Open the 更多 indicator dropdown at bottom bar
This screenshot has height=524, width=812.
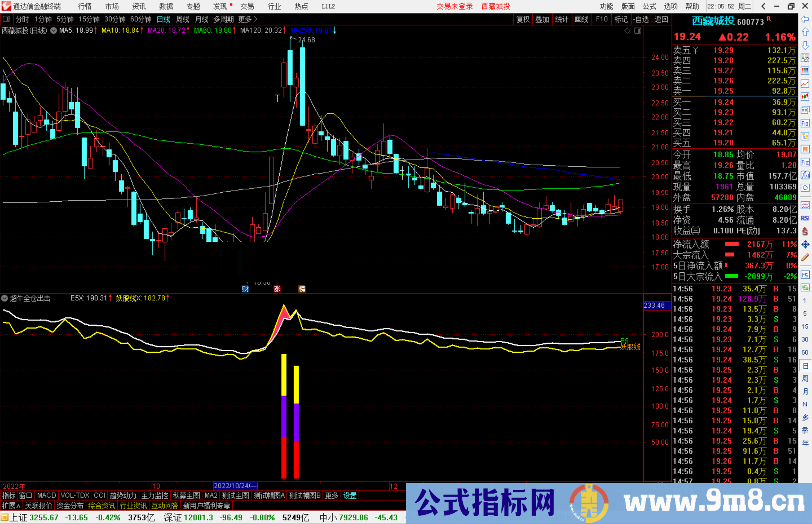pyautogui.click(x=331, y=495)
